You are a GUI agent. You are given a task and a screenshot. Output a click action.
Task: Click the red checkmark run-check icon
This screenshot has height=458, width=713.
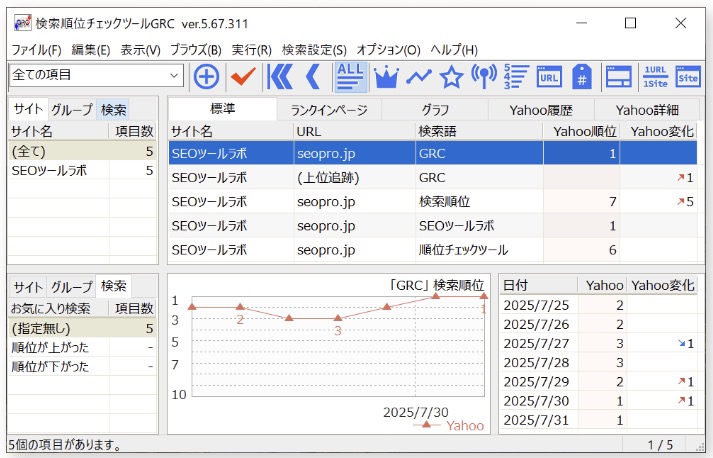pyautogui.click(x=241, y=76)
